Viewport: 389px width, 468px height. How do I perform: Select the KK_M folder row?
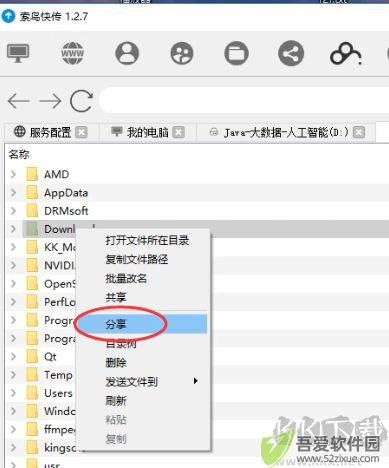tap(60, 247)
